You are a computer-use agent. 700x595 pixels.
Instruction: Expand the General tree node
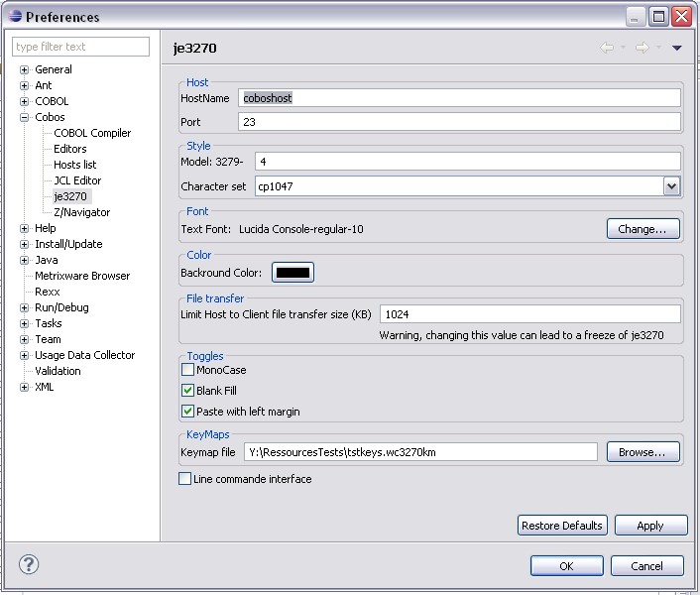point(24,69)
